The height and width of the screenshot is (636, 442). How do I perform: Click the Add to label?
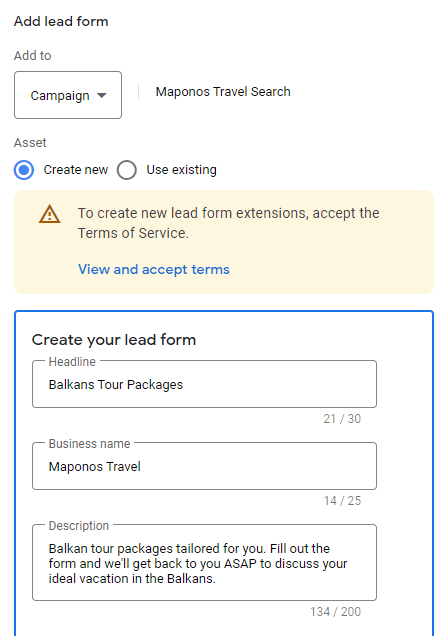pos(32,56)
